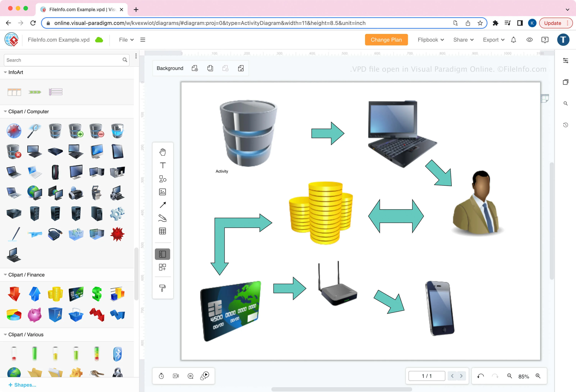Expand the Share dropdown
The width and height of the screenshot is (576, 392).
pos(463,40)
